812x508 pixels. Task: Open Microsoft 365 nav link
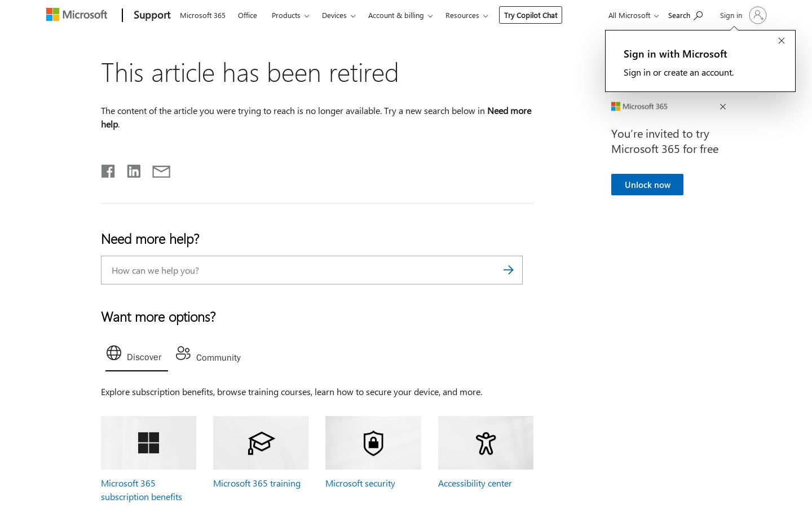pyautogui.click(x=202, y=15)
